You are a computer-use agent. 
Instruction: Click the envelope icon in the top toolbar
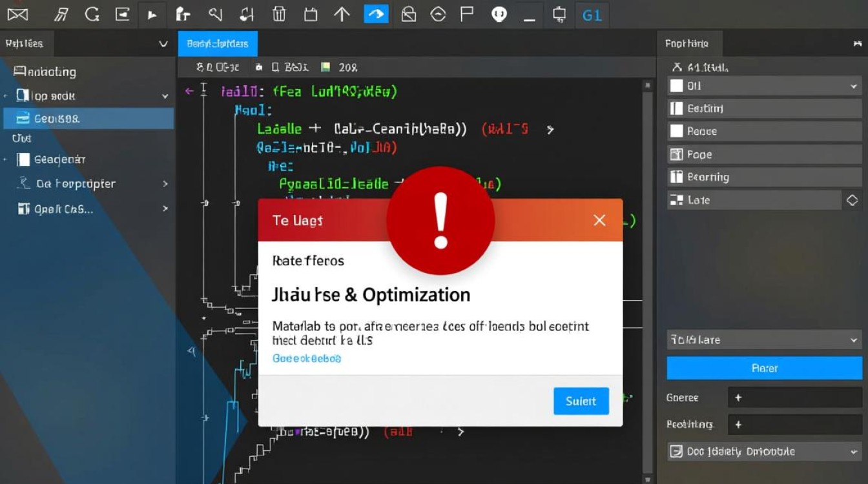pyautogui.click(x=18, y=14)
